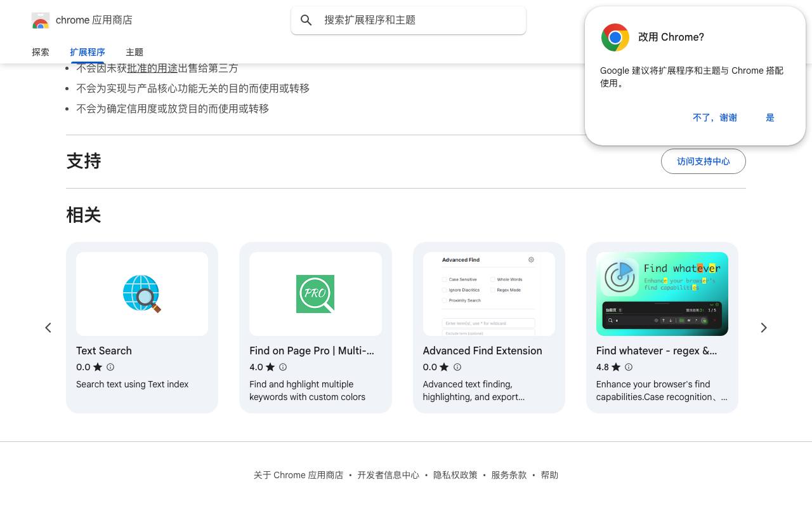Click the search magnifier icon

click(x=306, y=20)
